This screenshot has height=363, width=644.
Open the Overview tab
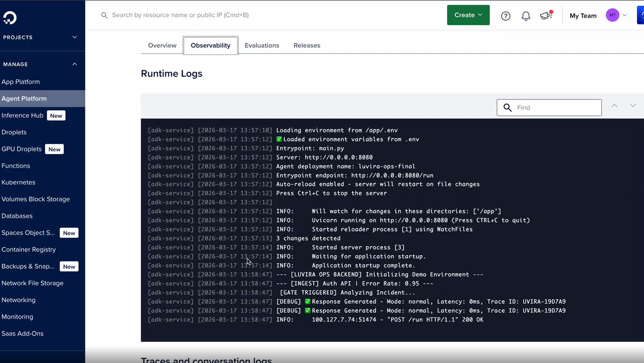point(162,45)
